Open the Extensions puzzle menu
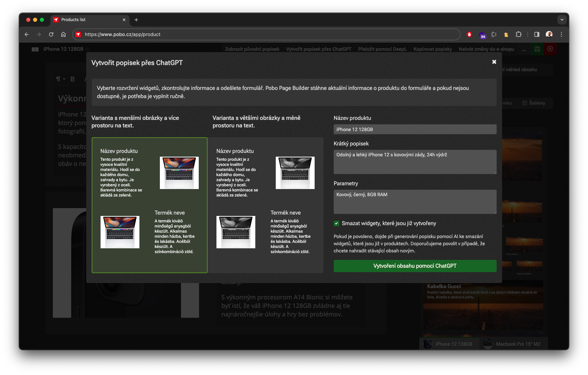588x375 pixels. tap(518, 34)
